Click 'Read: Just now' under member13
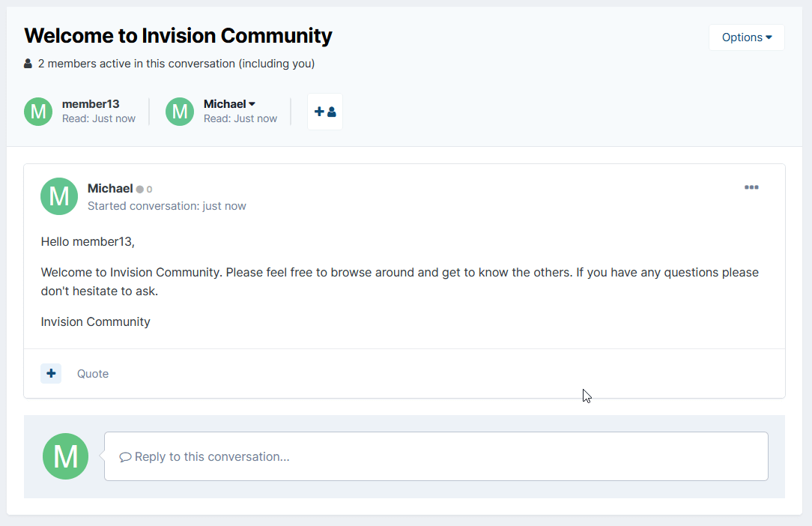This screenshot has width=812, height=526. (99, 118)
